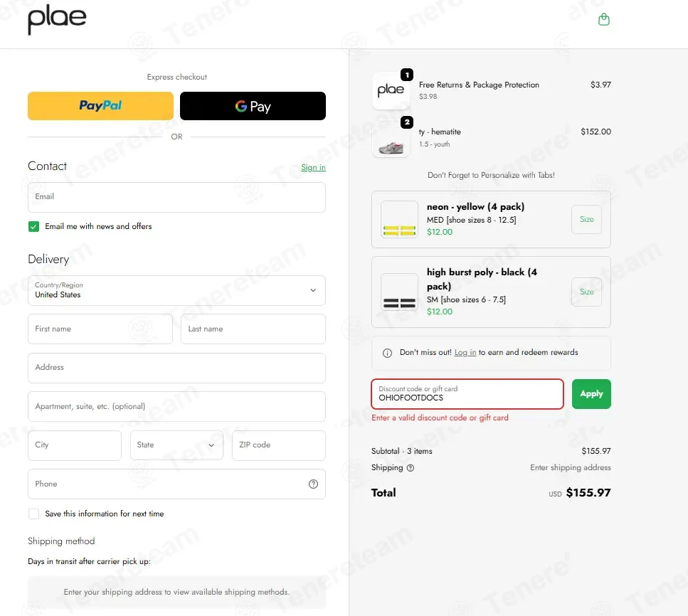Click the ty - hematite product name
The image size is (688, 616).
pyautogui.click(x=440, y=132)
